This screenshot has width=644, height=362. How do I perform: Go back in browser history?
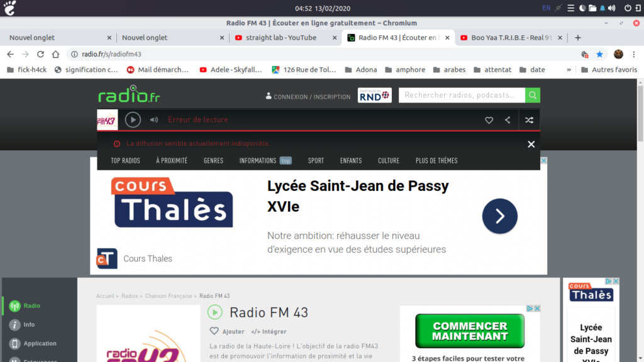[x=10, y=54]
